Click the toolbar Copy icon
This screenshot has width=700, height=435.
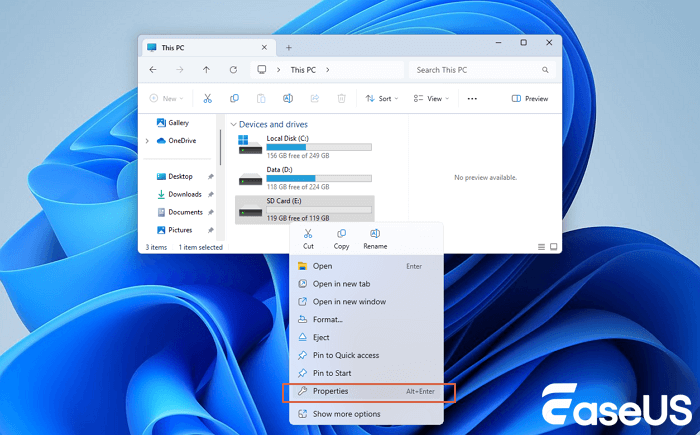[234, 98]
